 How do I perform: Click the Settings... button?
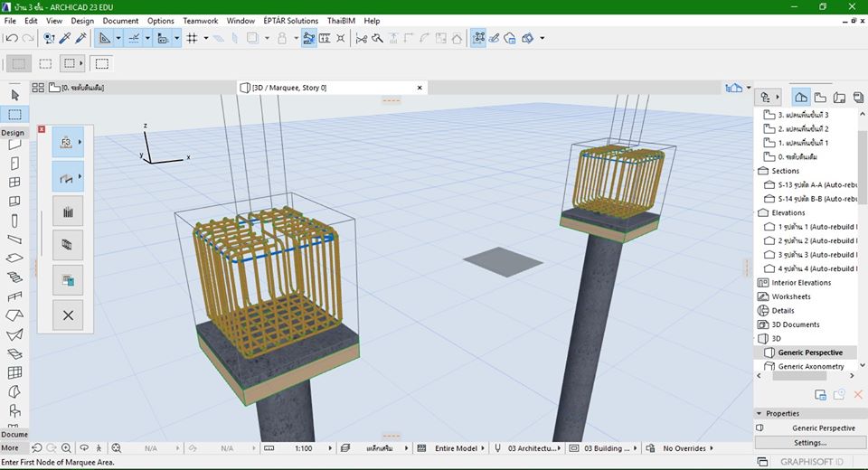pos(809,443)
